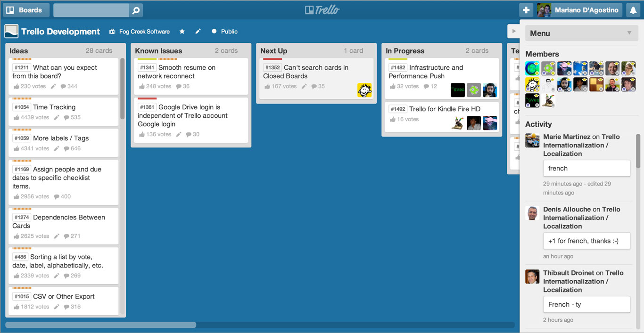The width and height of the screenshot is (644, 333).
Task: Click the 'french' comment box
Action: pos(586,168)
